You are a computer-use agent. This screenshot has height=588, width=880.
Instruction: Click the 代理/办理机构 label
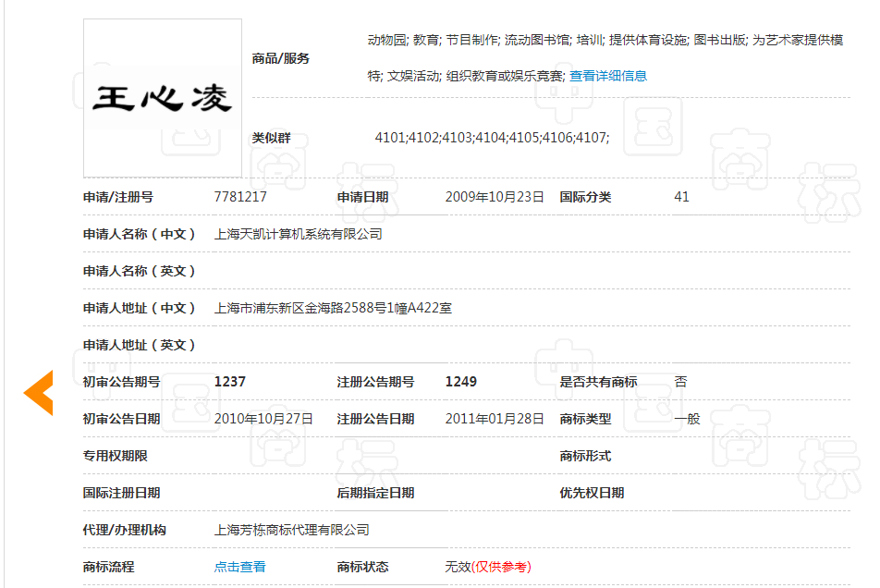pos(125,530)
